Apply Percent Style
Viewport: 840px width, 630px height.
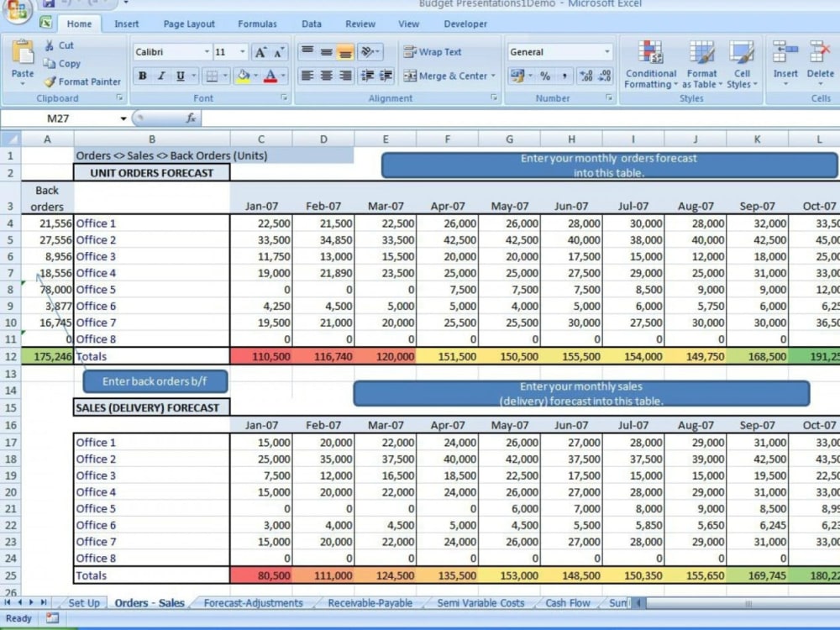point(545,76)
